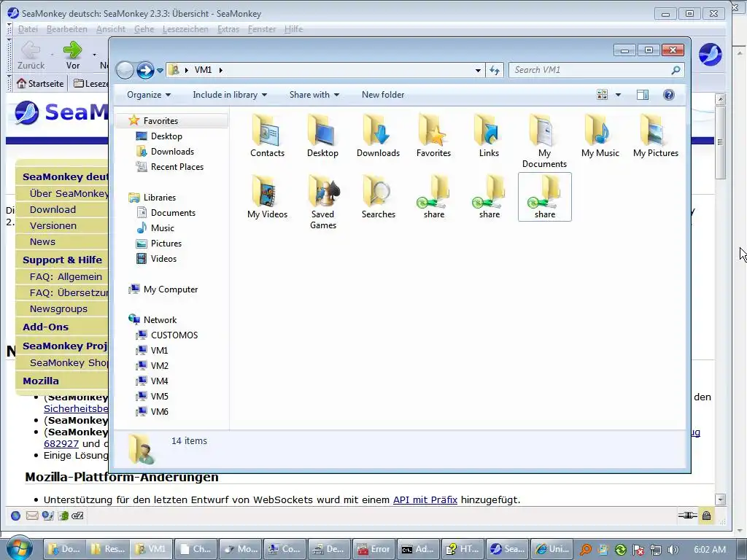This screenshot has width=747, height=560.
Task: Open the view options dropdown arrow
Action: click(x=618, y=95)
